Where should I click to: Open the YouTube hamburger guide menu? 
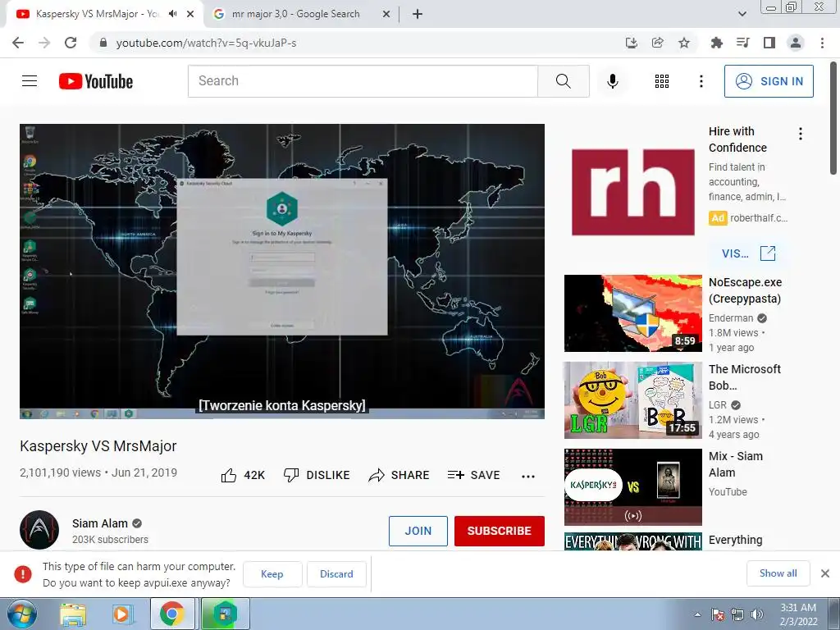coord(30,81)
